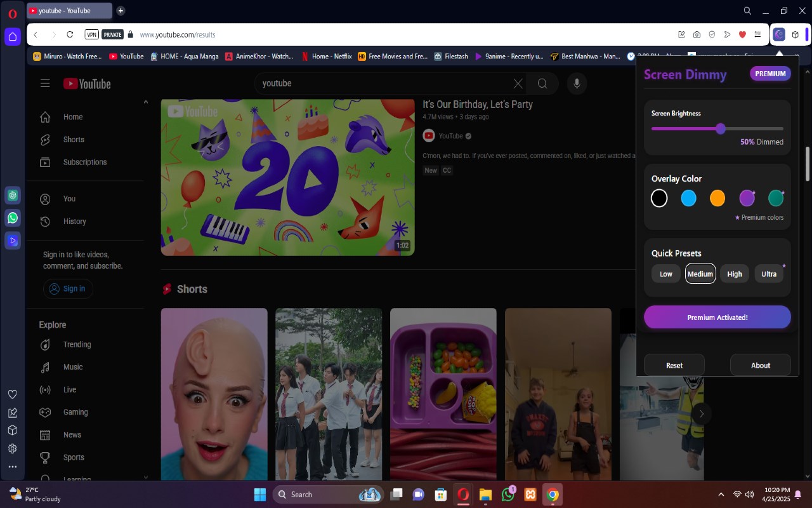Open ChatGPT in the Opera sidebar
812x508 pixels.
(x=13, y=195)
